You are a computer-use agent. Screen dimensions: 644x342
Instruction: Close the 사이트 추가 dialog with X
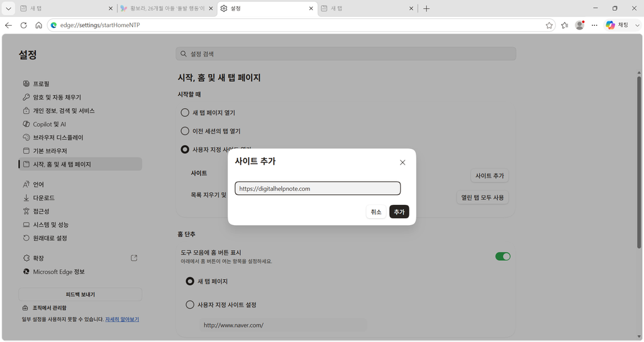click(x=402, y=163)
